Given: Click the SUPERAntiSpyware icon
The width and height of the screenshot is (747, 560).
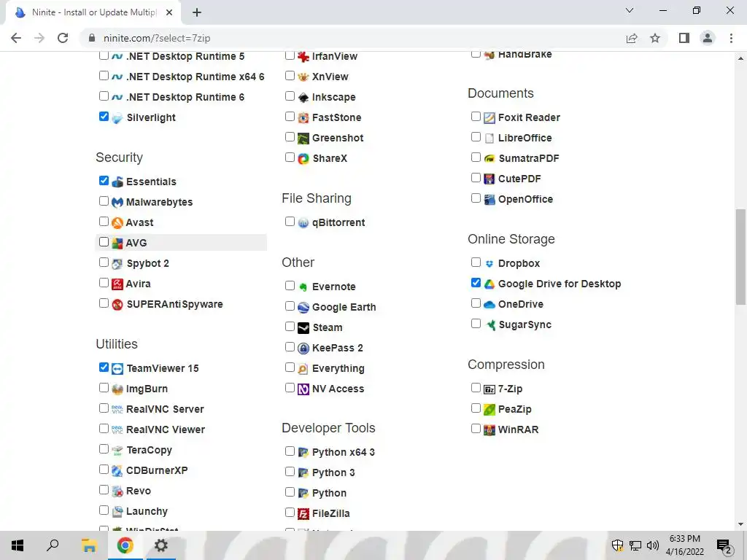Looking at the screenshot, I should click(x=117, y=305).
